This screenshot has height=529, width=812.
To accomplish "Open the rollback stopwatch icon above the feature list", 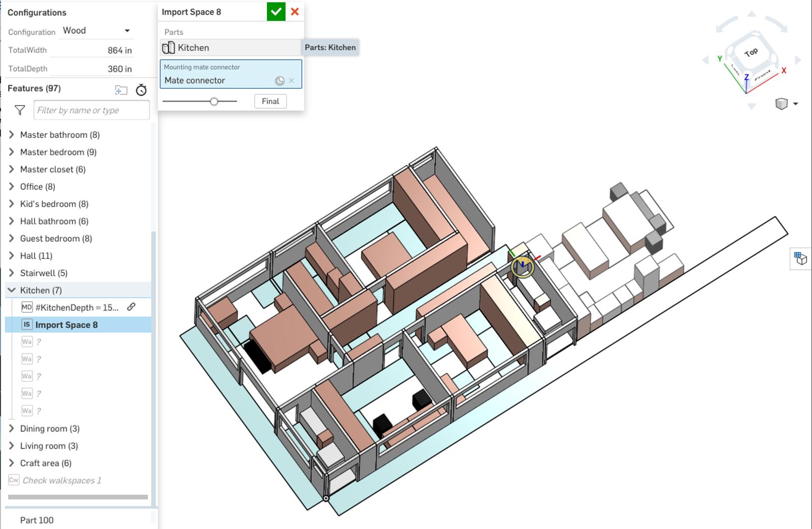I will pyautogui.click(x=142, y=90).
